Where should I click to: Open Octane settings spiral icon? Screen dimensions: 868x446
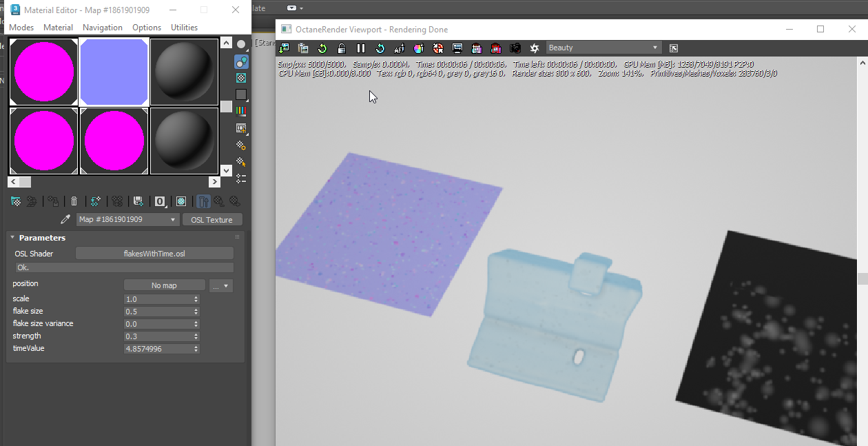click(535, 48)
